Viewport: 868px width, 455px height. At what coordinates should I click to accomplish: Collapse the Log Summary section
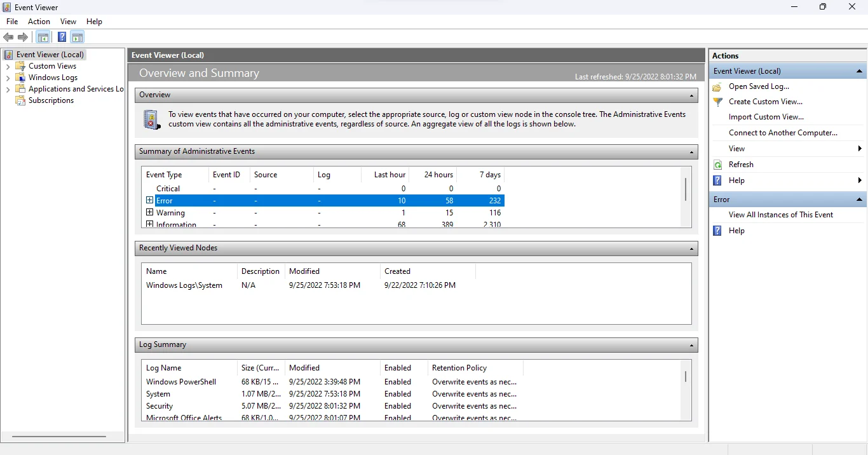(x=691, y=346)
